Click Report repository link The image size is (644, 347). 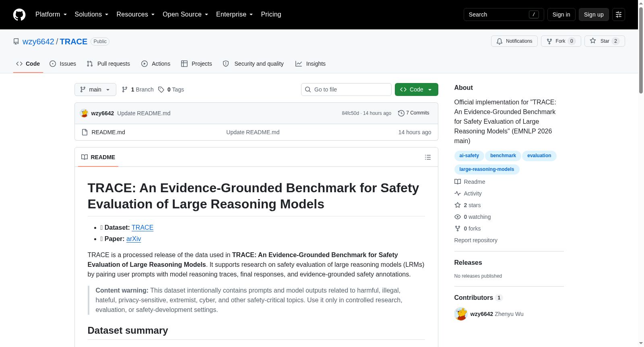476,240
